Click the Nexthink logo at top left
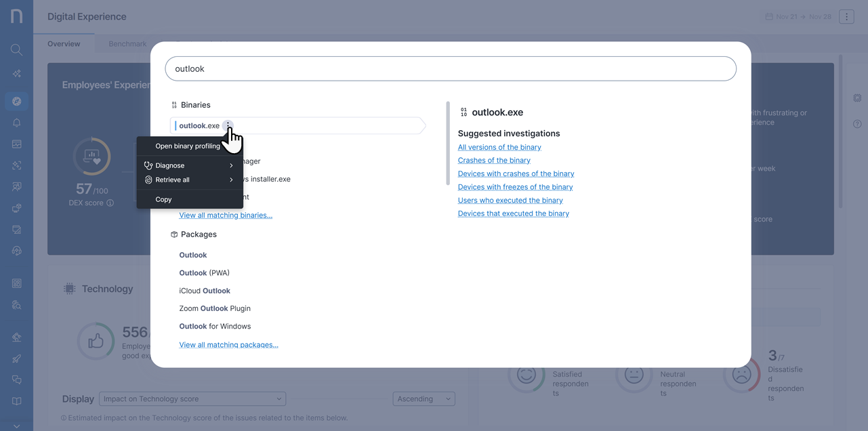This screenshot has height=431, width=868. coord(16,16)
